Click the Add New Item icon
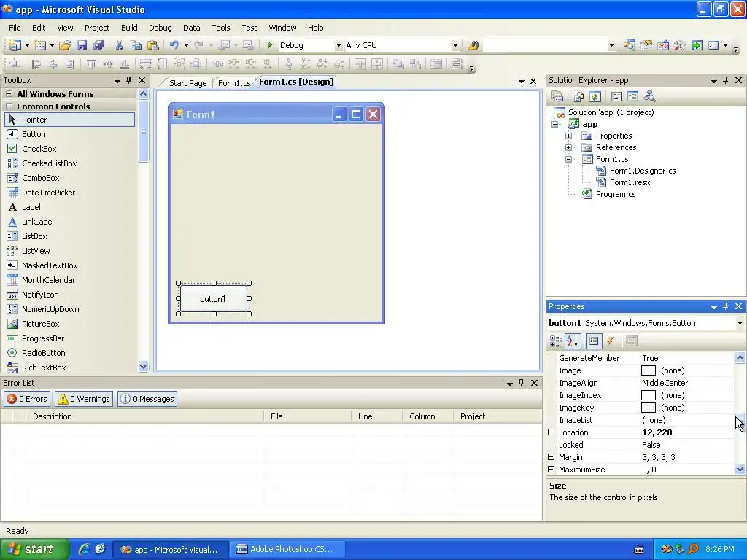Image resolution: width=747 pixels, height=560 pixels. pos(41,45)
